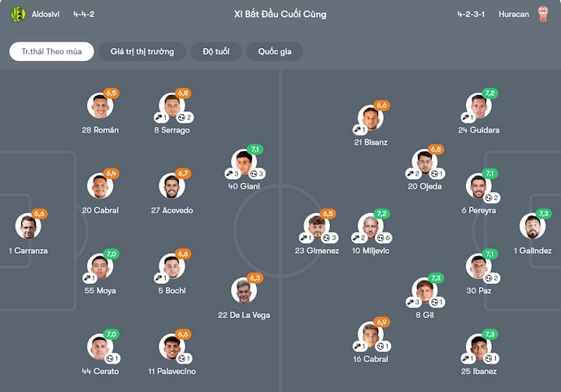
Task: Click the Aldosivi club crest icon
Action: (17, 14)
